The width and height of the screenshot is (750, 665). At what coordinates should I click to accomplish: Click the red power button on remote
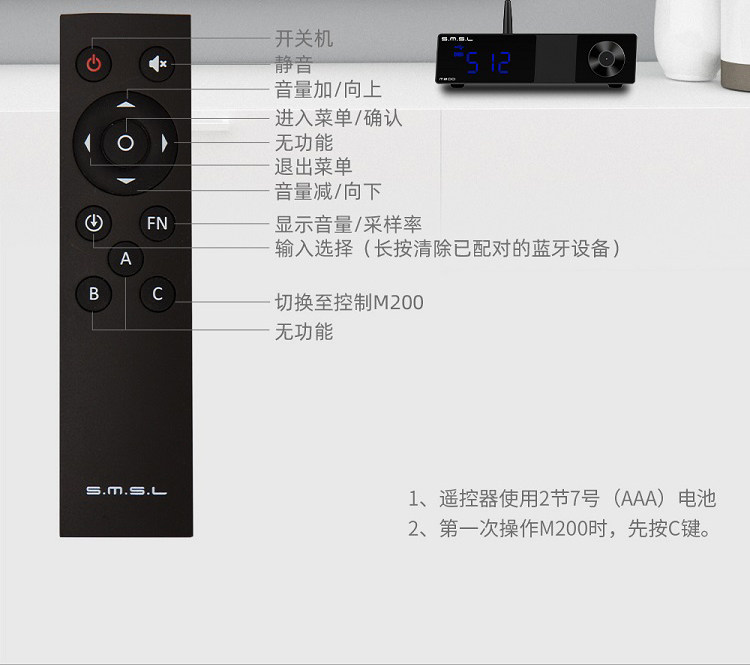click(94, 64)
